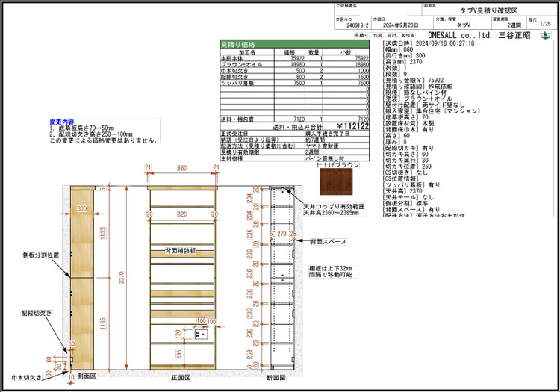The image size is (560, 392).
Task: Click the [樹種] 節なしパイン材 spec line
Action: [x=414, y=93]
